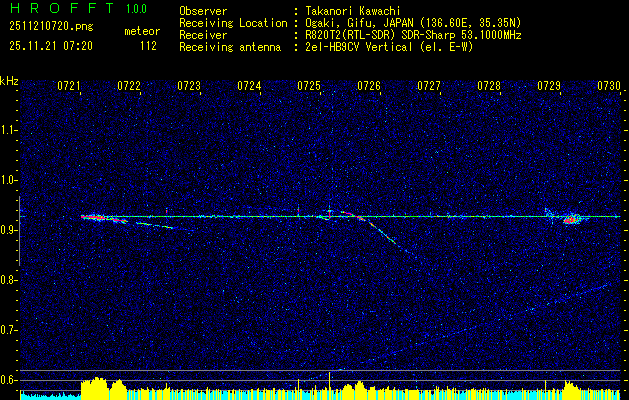Click the meteor count value 112
The width and height of the screenshot is (629, 400).
[x=148, y=46]
